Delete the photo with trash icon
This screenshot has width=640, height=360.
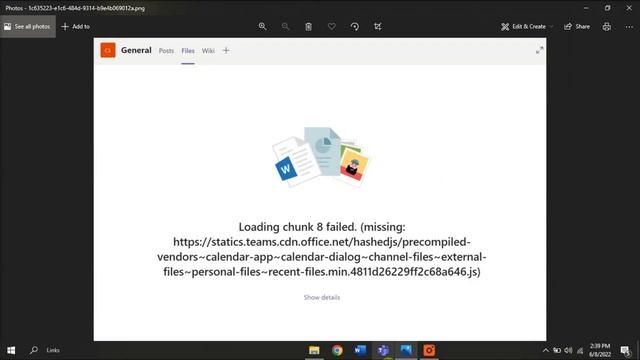[309, 27]
